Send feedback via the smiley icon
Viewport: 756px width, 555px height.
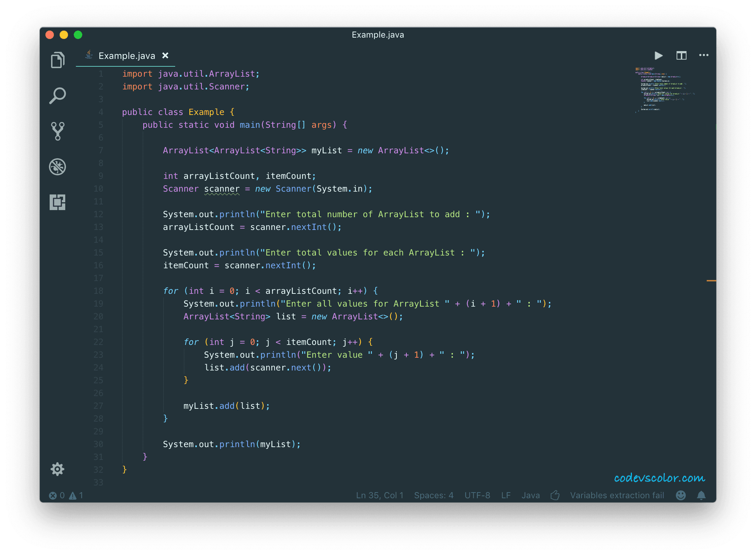coord(680,495)
